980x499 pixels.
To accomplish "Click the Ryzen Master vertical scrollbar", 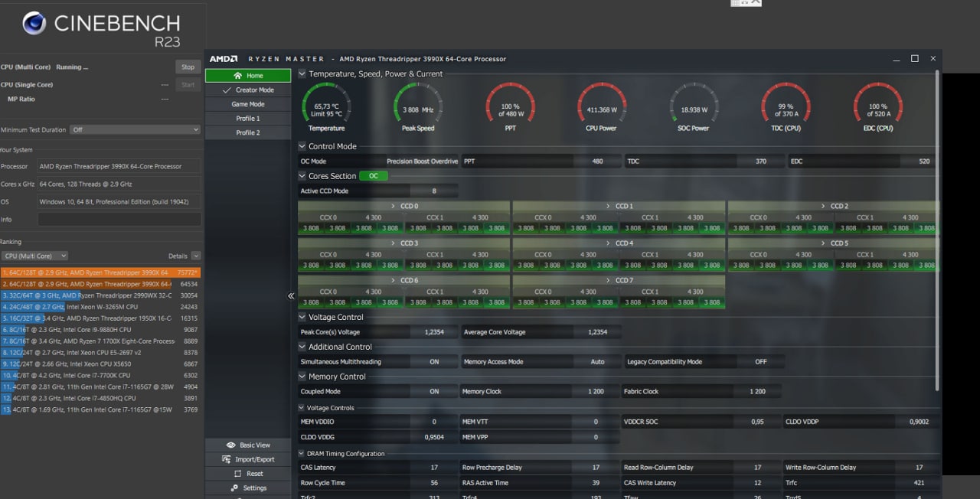I will (938, 230).
